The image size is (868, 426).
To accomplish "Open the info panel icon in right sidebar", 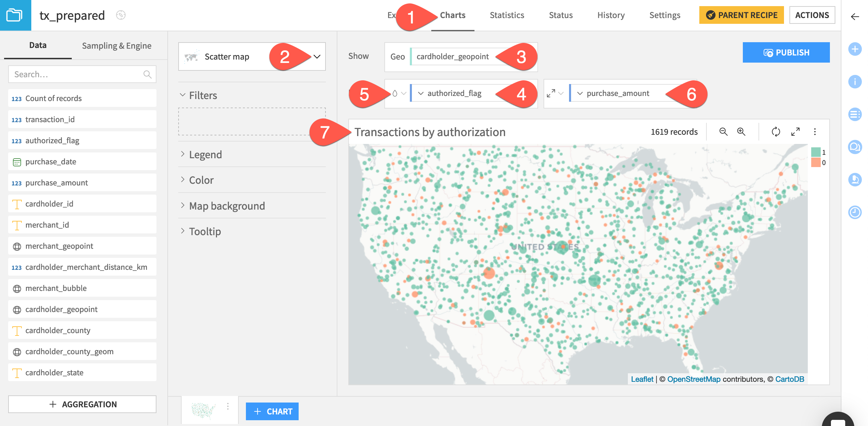I will click(x=855, y=82).
